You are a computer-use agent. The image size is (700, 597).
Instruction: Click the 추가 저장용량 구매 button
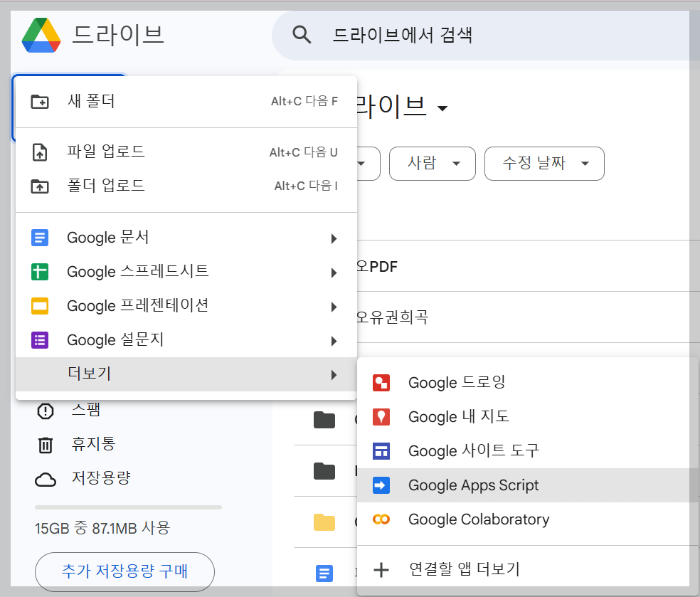[124, 571]
